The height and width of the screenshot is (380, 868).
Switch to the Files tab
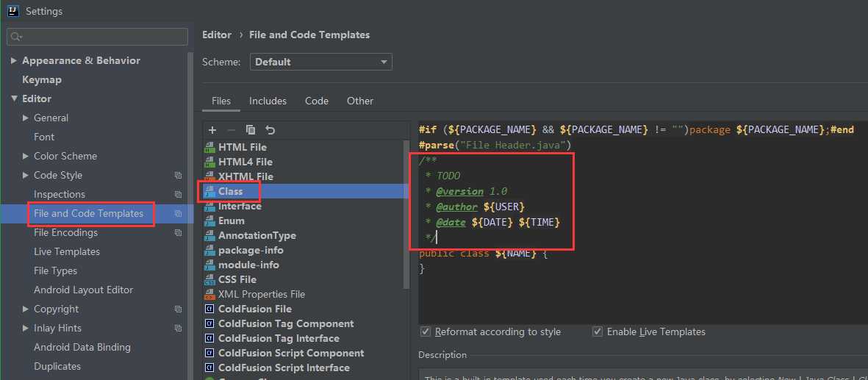[221, 101]
